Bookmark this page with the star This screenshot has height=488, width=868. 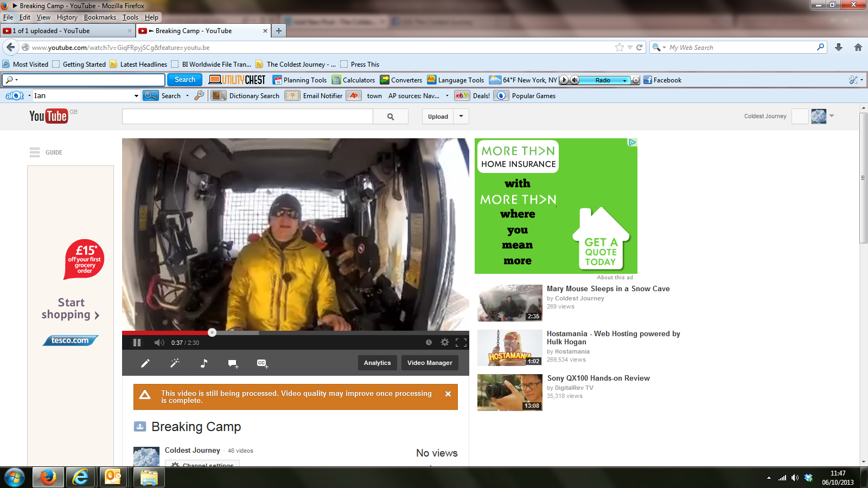[620, 47]
